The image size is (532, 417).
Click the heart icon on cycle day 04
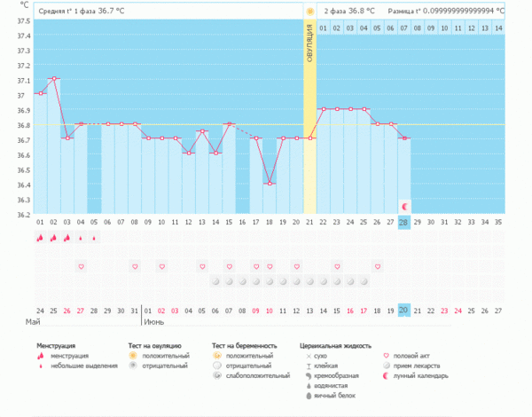pos(81,266)
